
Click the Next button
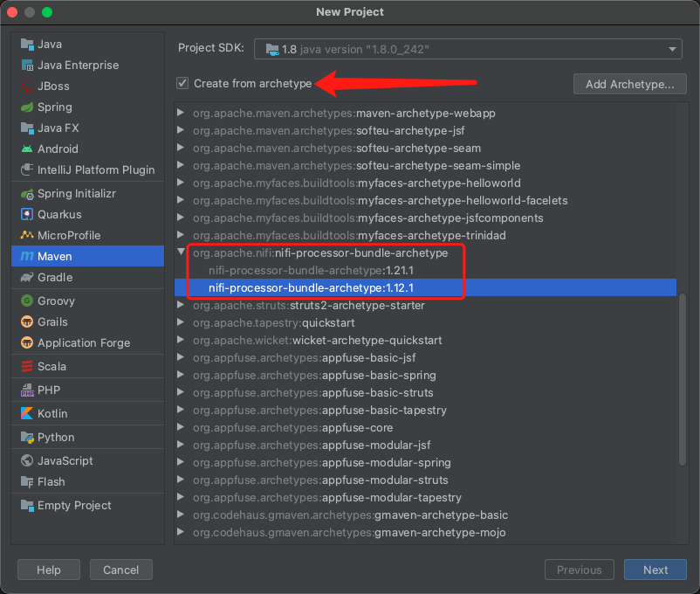[655, 570]
